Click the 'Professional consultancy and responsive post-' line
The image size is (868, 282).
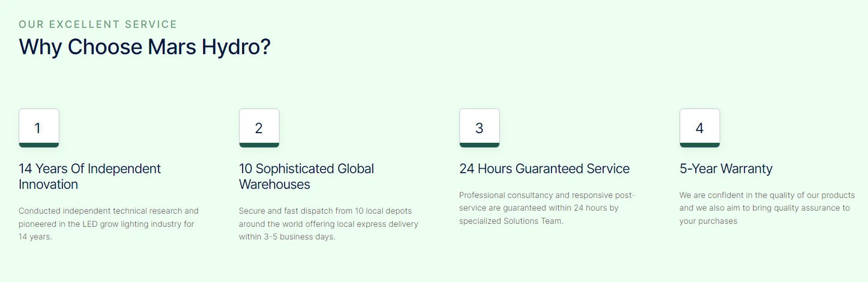(x=547, y=196)
